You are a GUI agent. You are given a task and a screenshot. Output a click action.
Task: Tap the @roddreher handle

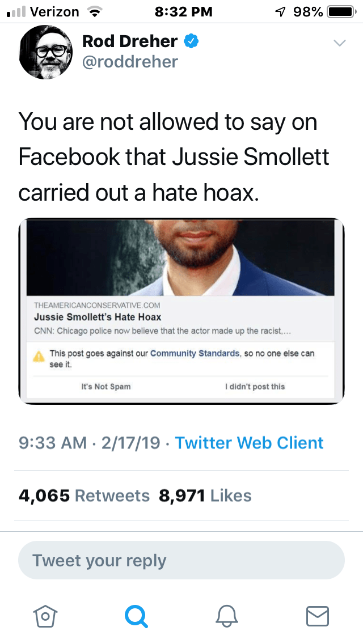click(x=130, y=61)
